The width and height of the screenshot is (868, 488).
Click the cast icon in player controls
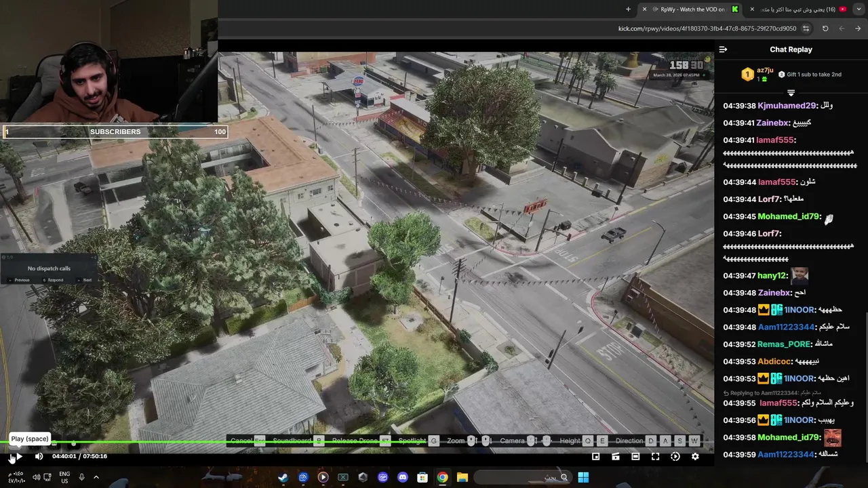pos(616,457)
